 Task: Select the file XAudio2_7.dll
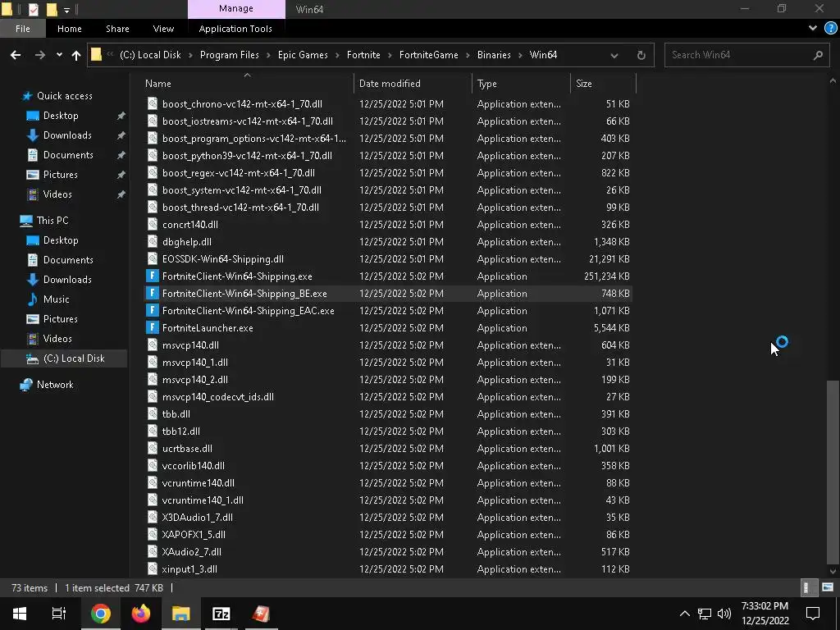[x=192, y=552]
